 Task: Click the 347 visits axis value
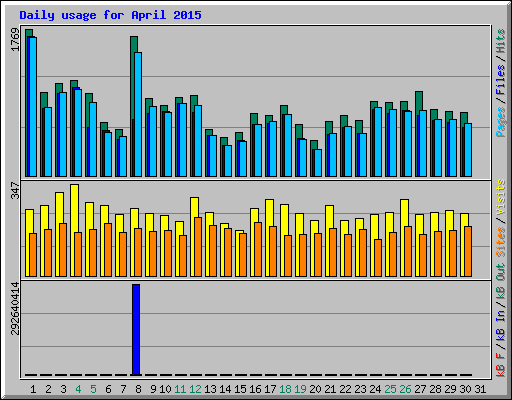[15, 190]
